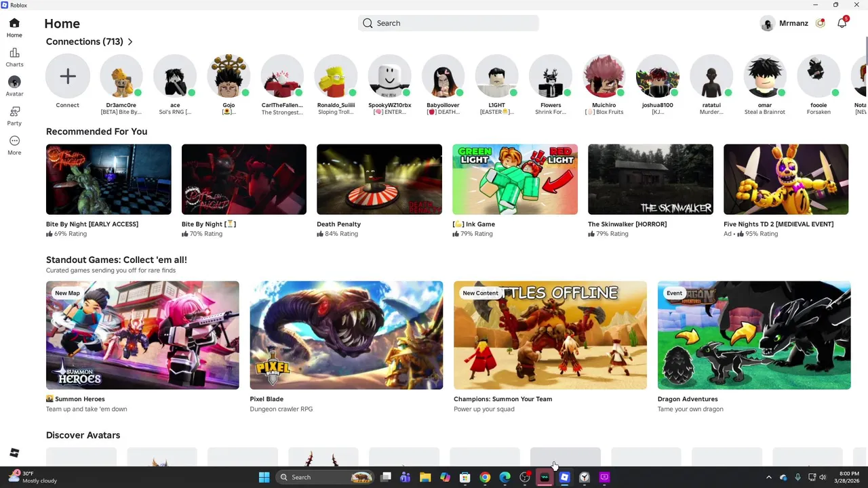Open Five Nights TD 2 thumbnail
Image resolution: width=868 pixels, height=488 pixels.
coord(786,179)
